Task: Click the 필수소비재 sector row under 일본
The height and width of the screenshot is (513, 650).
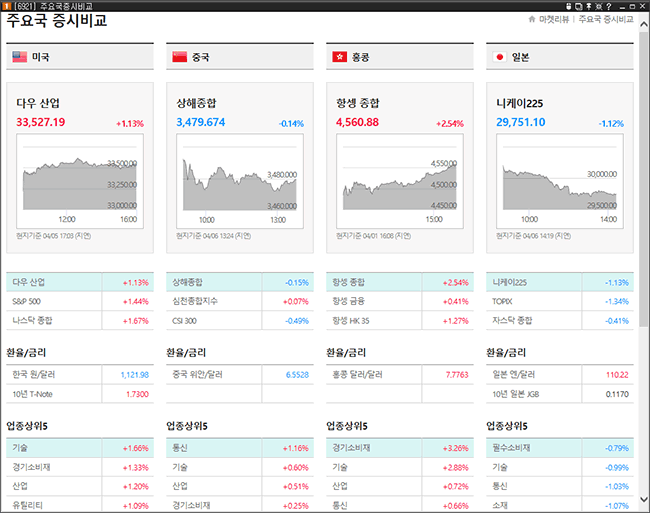Action: 560,448
